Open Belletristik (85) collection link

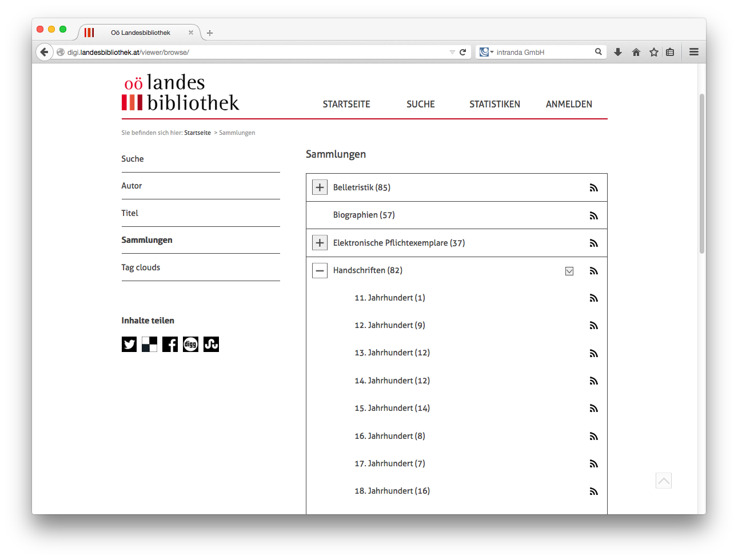click(362, 187)
